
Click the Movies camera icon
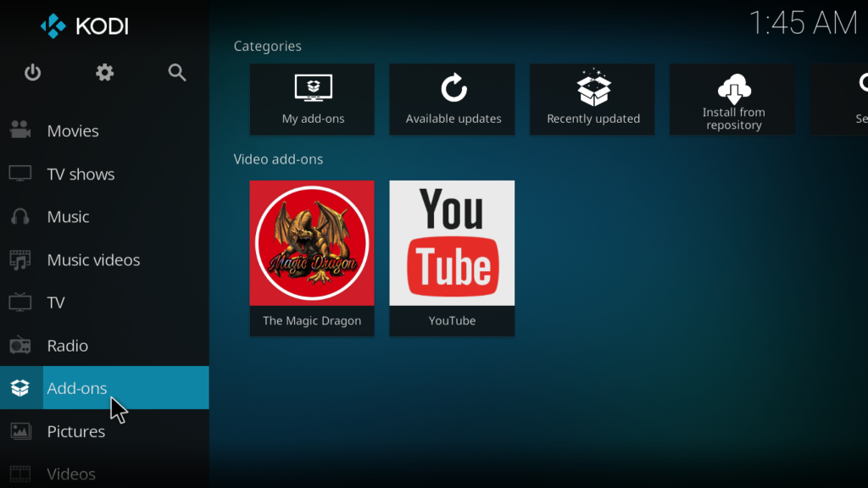pyautogui.click(x=20, y=130)
